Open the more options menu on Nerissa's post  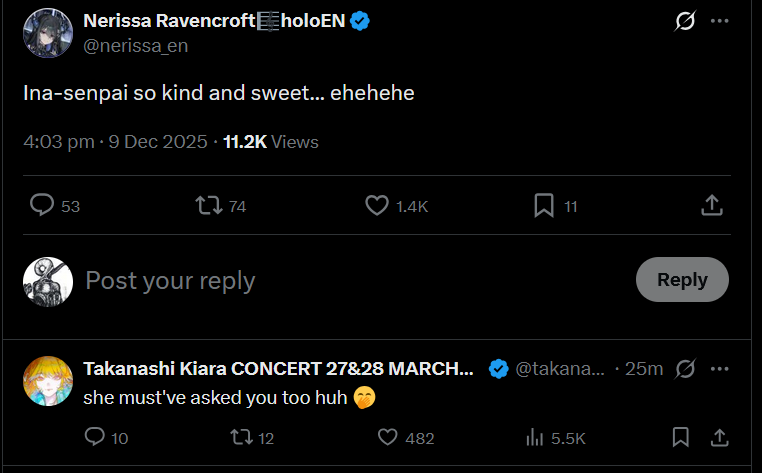click(719, 21)
